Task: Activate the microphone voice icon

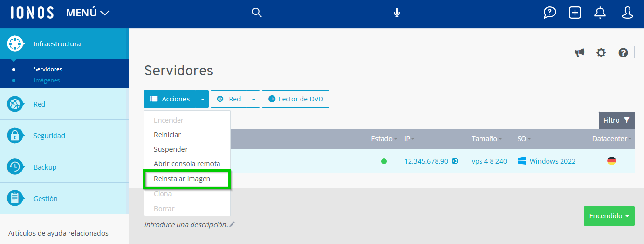Action: click(397, 13)
